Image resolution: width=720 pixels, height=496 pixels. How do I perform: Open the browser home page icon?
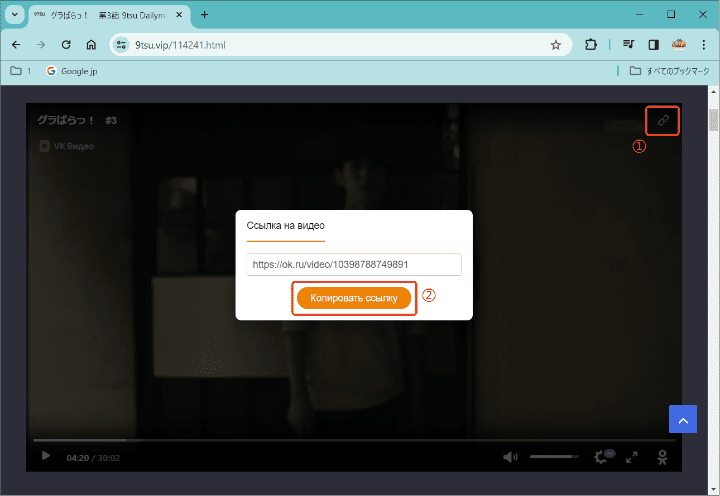click(x=91, y=45)
